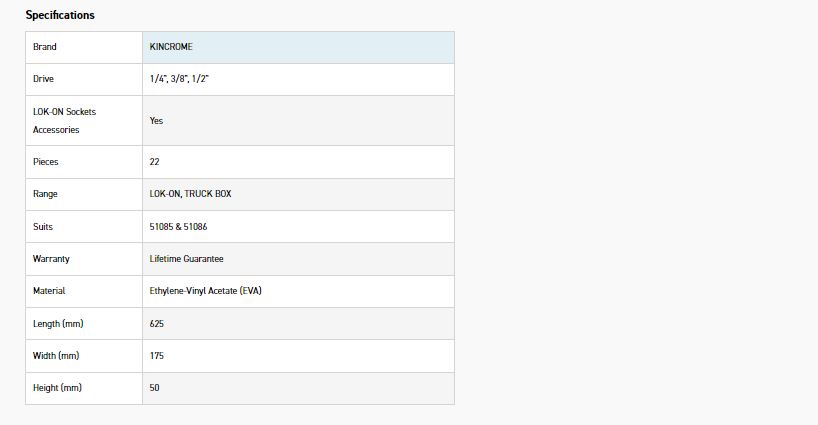Screen dimensions: 818x425
Task: Select the Brand label cell
Action: (x=45, y=47)
